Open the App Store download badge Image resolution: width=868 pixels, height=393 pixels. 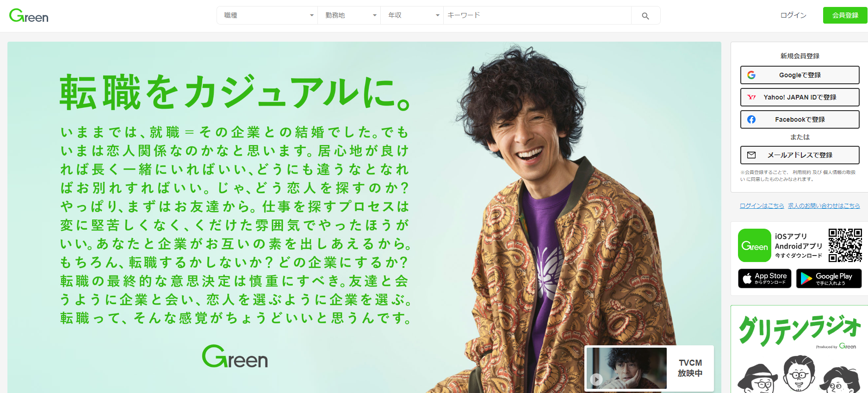[765, 279]
